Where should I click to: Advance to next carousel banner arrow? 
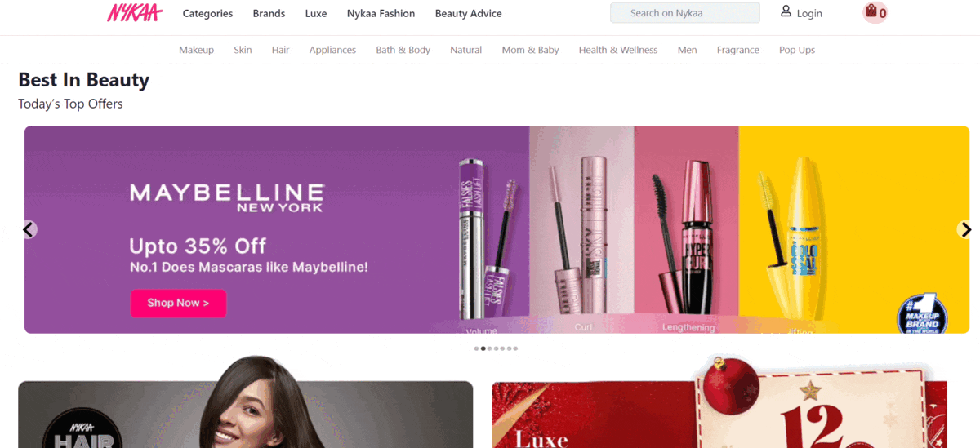point(965,230)
